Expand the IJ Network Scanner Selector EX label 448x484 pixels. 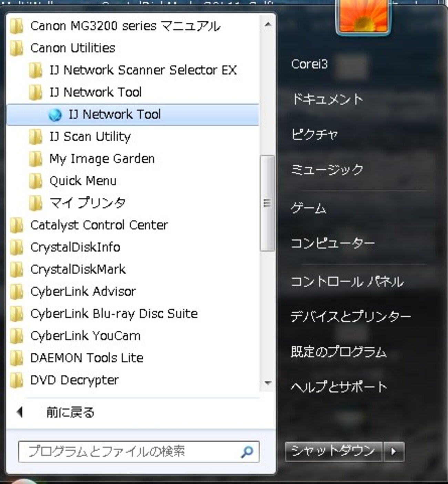(143, 70)
